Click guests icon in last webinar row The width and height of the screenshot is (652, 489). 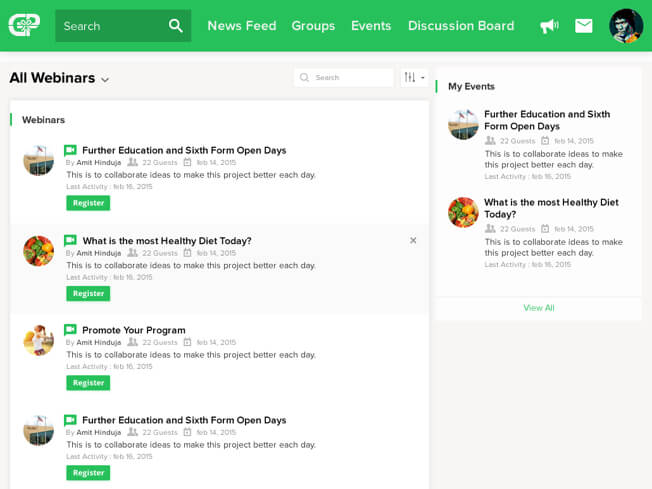click(132, 432)
